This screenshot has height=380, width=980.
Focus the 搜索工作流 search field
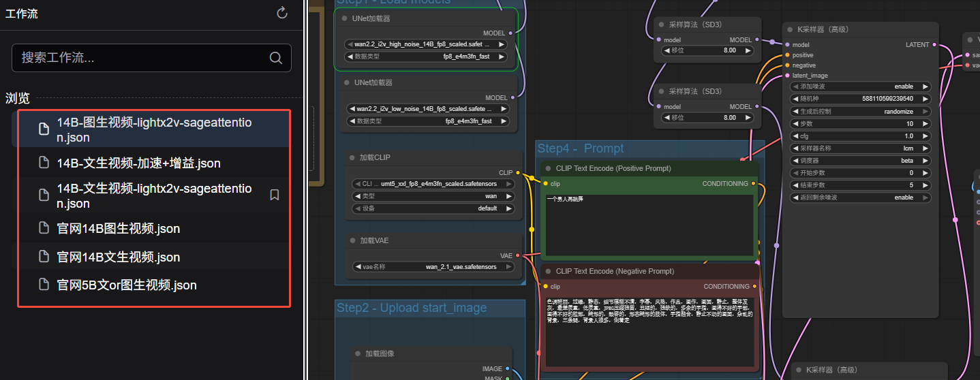[x=151, y=58]
